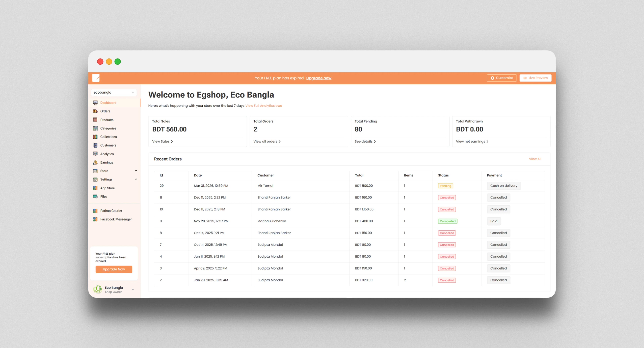This screenshot has width=644, height=348.
Task: Click the eye icon on Live Preview
Action: click(525, 78)
